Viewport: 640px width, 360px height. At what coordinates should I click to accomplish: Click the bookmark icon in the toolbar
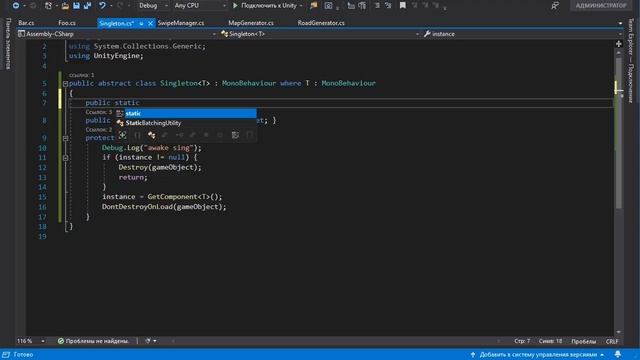tap(402, 6)
